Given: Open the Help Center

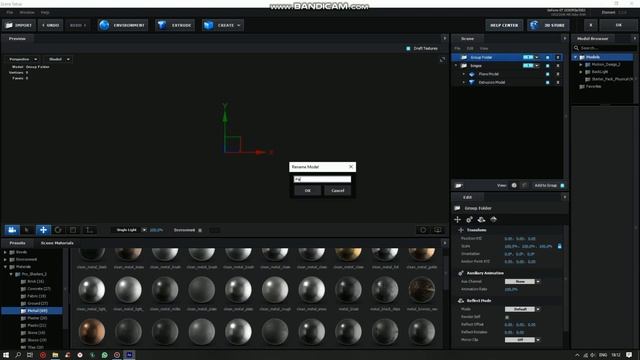Looking at the screenshot, I should [504, 25].
